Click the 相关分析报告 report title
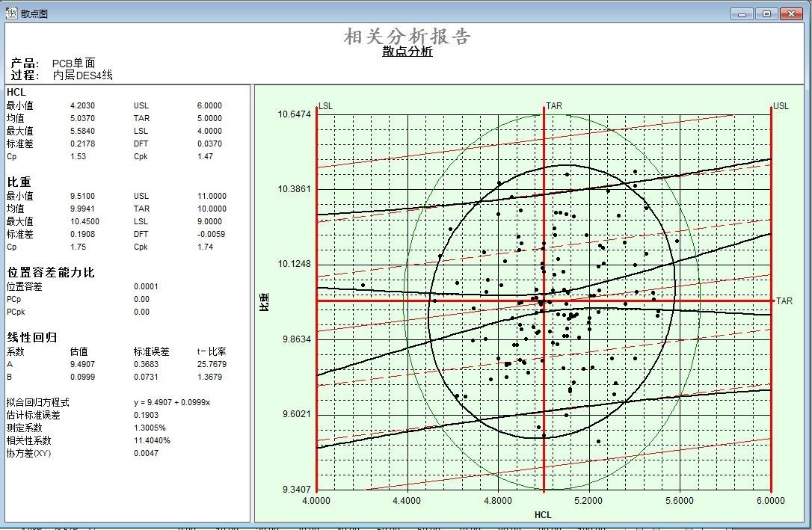 coord(407,36)
